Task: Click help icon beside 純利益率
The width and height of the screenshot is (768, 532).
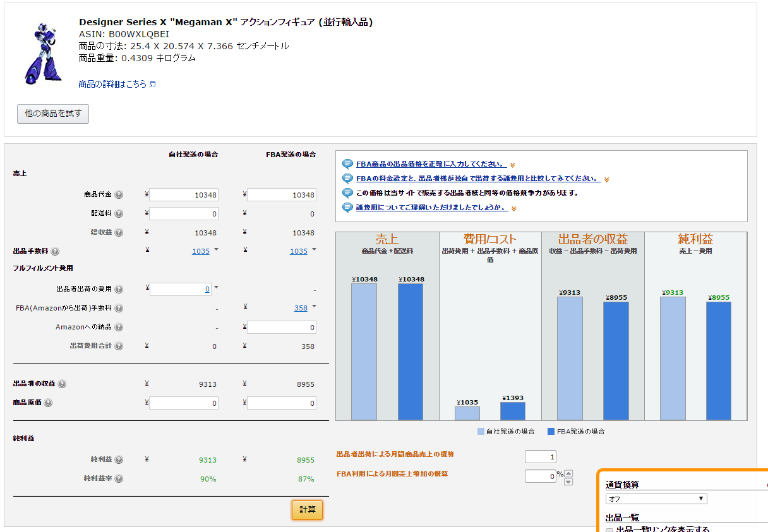Action: 119,479
